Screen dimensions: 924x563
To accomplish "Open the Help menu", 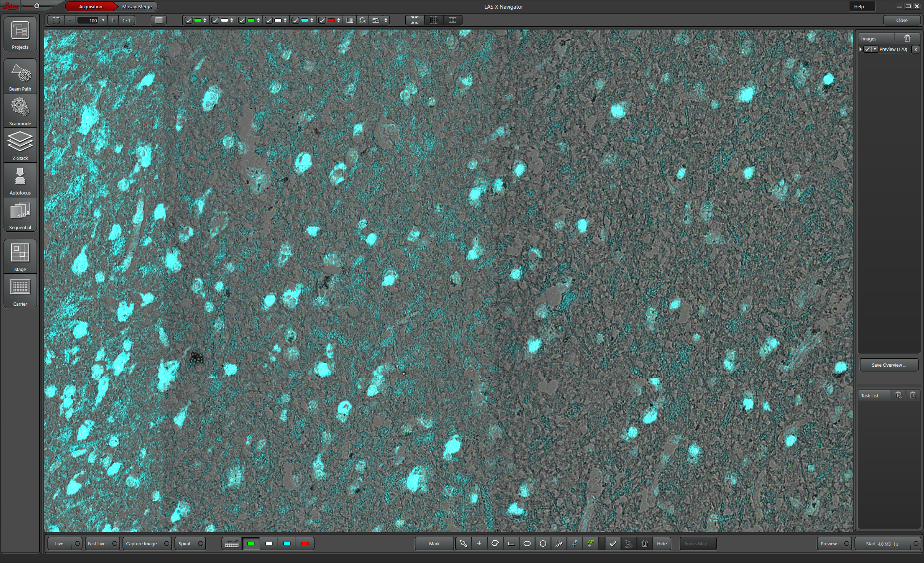I will (859, 6).
